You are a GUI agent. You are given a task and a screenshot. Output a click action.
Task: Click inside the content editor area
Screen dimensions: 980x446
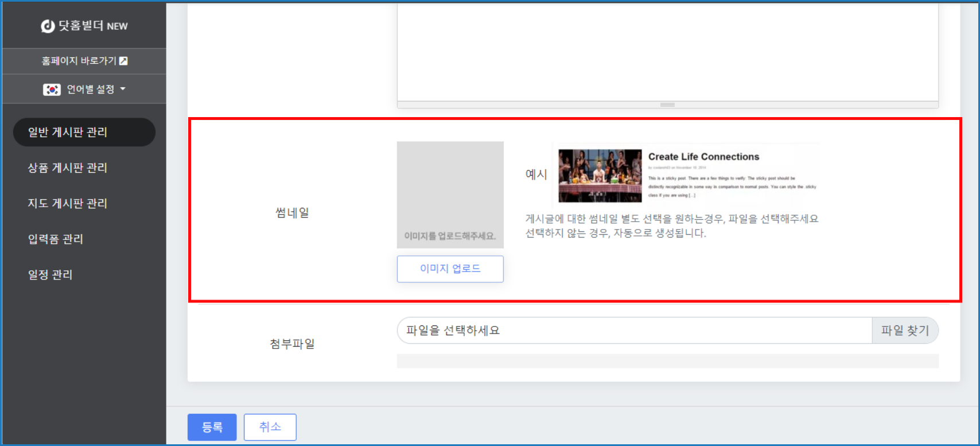pos(667,52)
